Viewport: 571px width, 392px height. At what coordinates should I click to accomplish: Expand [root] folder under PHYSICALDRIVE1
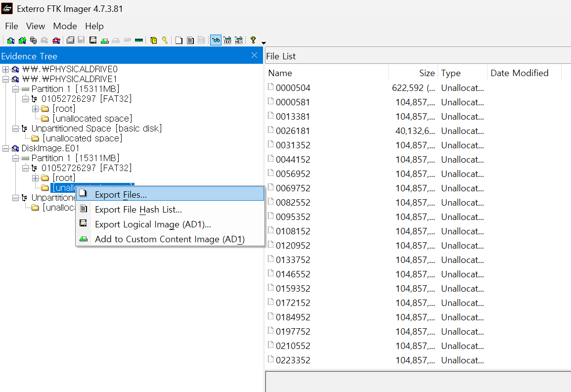35,108
